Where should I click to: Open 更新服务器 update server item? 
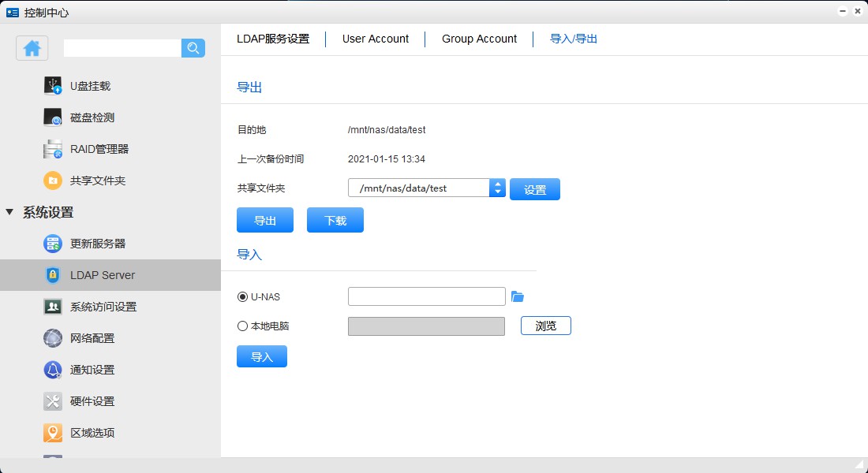coord(97,244)
